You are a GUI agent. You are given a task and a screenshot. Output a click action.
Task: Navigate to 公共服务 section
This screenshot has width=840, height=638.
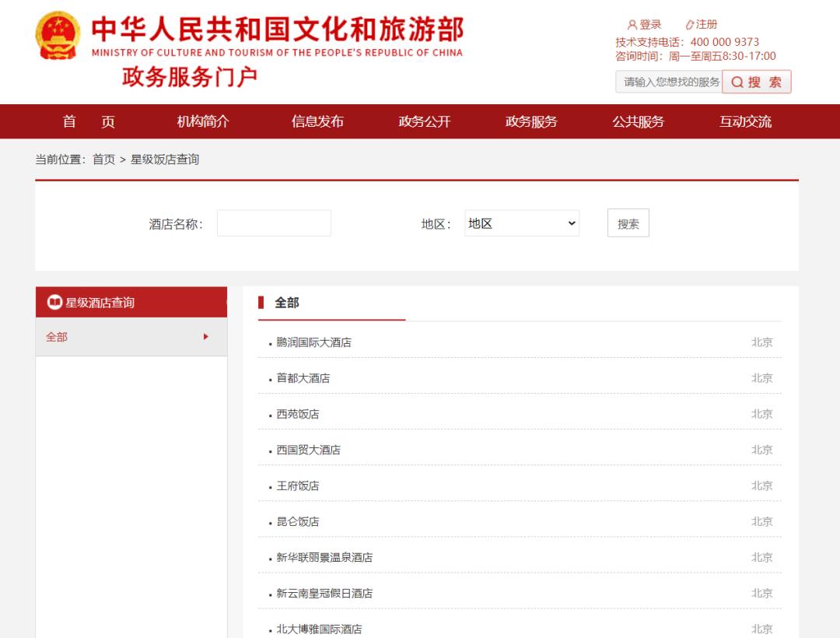click(x=639, y=121)
